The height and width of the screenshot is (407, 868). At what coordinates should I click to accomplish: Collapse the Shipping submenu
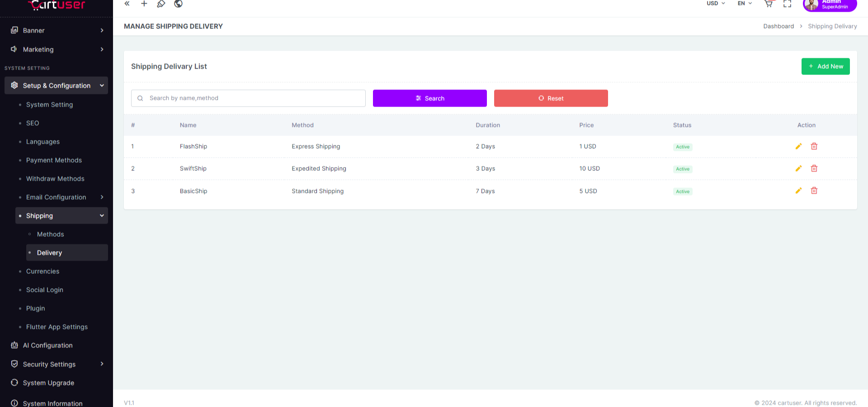(102, 216)
